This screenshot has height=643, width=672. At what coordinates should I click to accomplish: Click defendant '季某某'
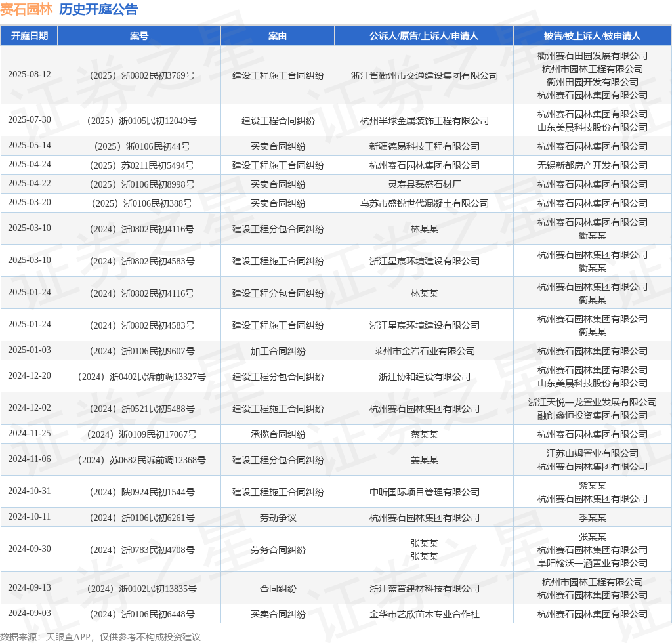593,518
